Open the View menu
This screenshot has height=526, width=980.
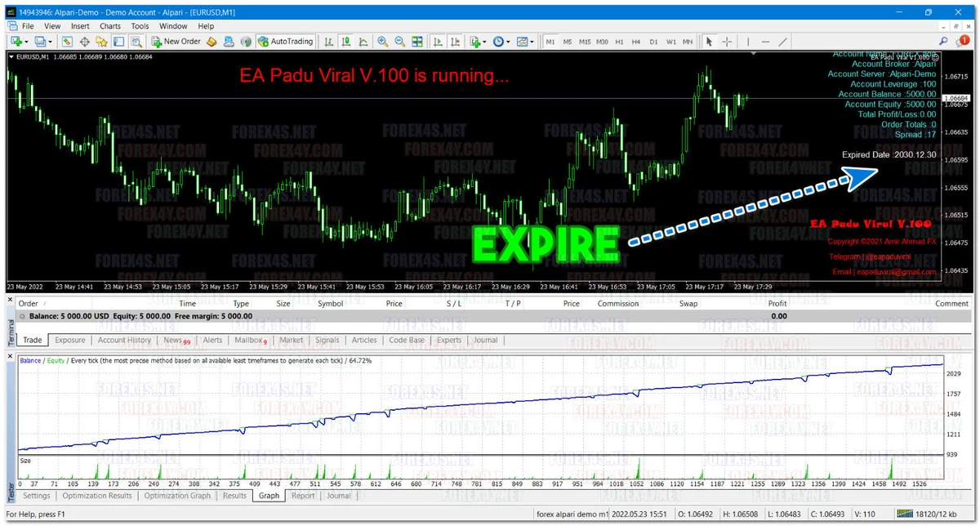(52, 26)
